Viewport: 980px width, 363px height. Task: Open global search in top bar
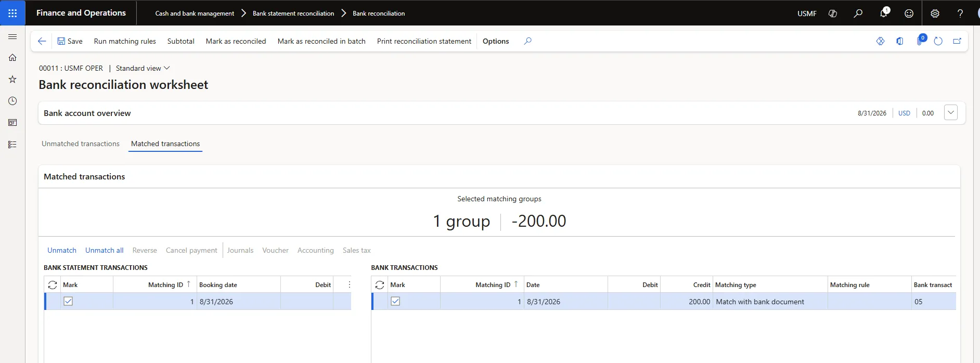(858, 14)
